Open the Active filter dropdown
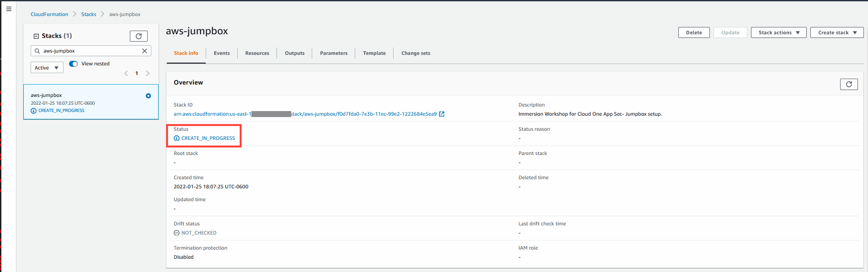This screenshot has height=272, width=868. tap(47, 68)
